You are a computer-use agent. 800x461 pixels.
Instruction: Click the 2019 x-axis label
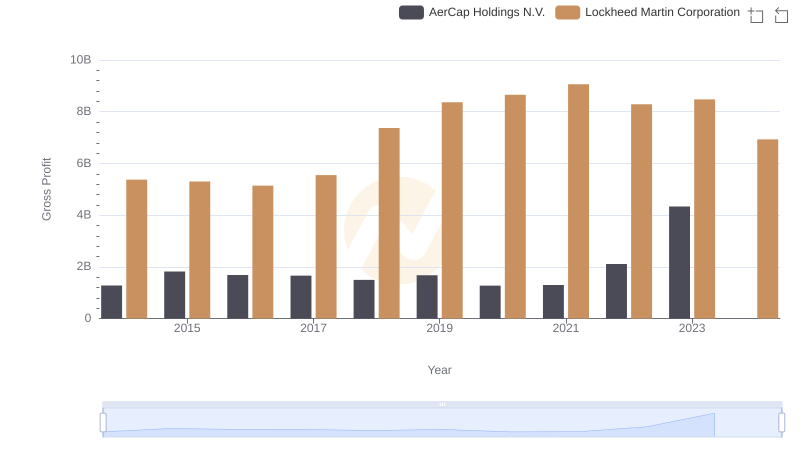click(439, 328)
